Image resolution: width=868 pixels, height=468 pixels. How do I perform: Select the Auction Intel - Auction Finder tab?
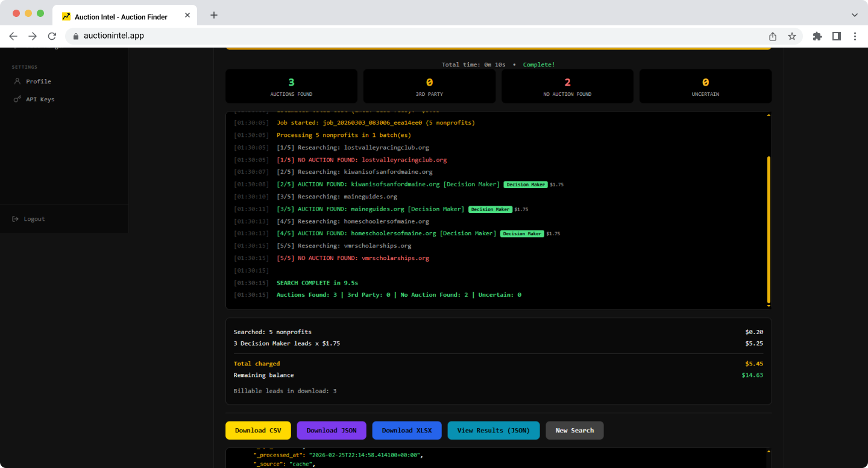tap(121, 17)
